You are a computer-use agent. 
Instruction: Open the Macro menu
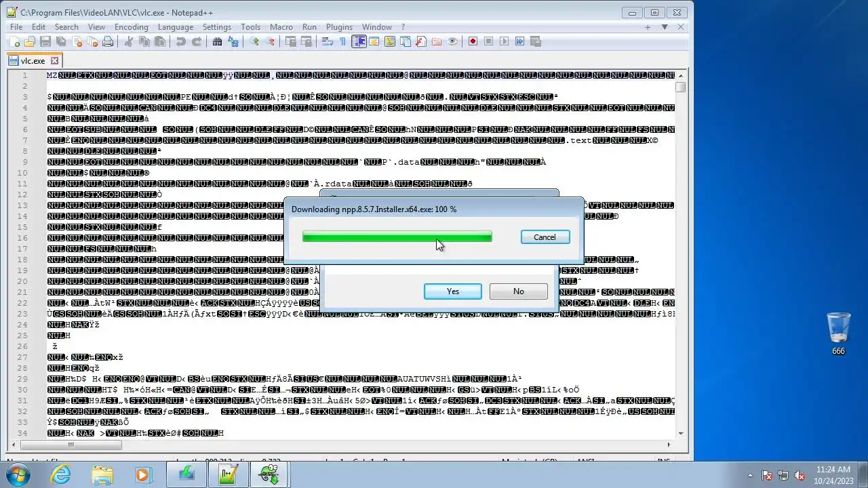tap(281, 27)
